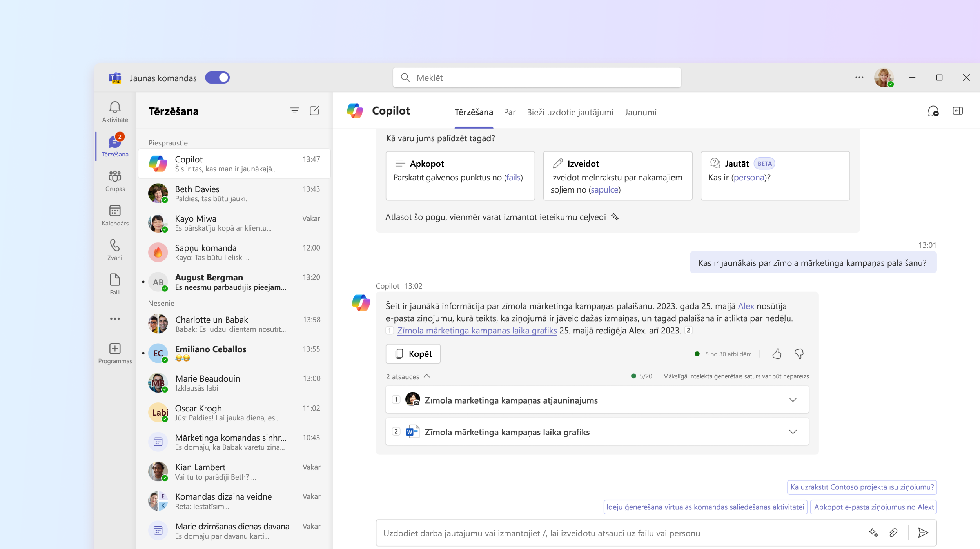This screenshot has height=549, width=980.
Task: Toggle the Jaunas komandas switch
Action: pyautogui.click(x=217, y=78)
